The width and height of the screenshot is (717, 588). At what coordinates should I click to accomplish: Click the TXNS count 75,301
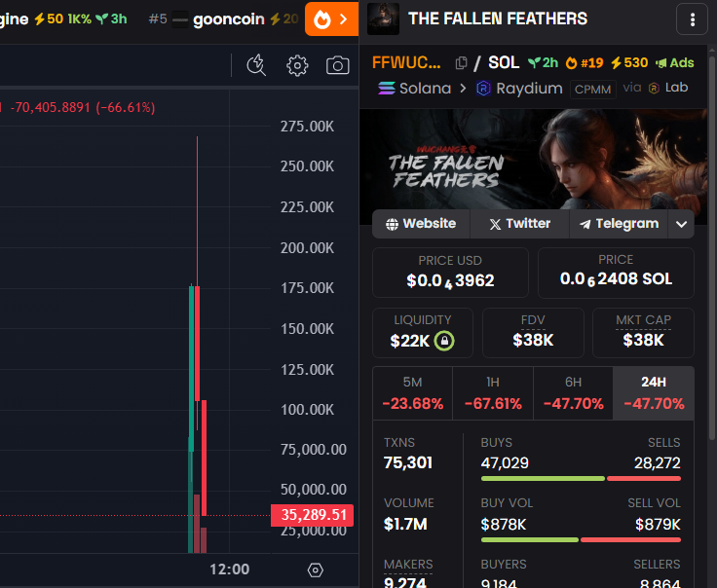pyautogui.click(x=408, y=462)
